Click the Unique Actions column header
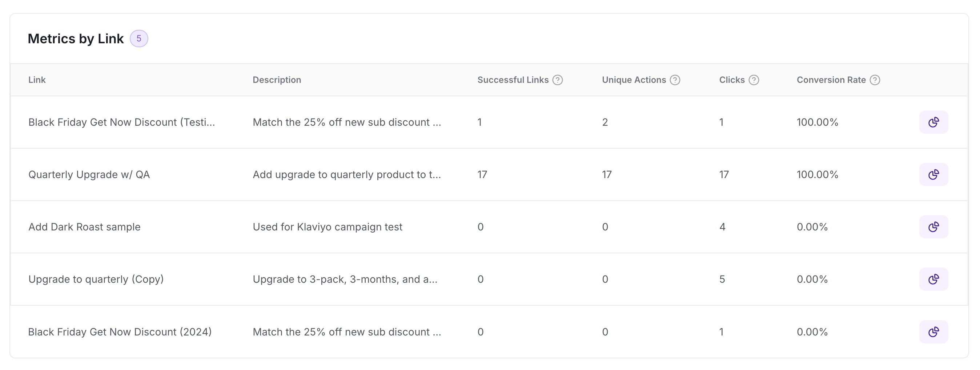The width and height of the screenshot is (980, 370). (x=634, y=80)
